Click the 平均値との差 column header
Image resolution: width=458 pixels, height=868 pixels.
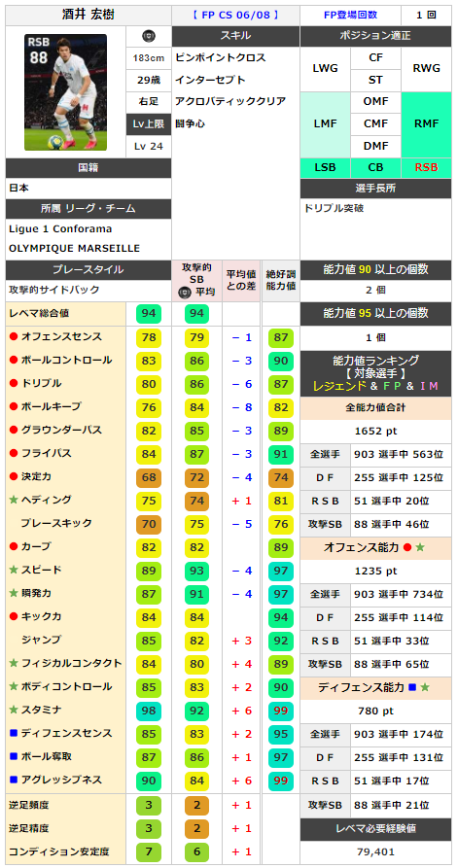[x=241, y=281]
